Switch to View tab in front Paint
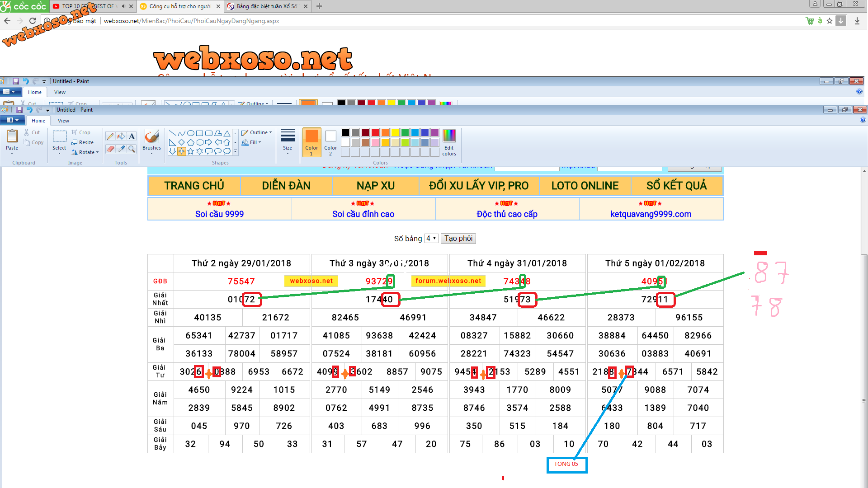 pos(63,121)
